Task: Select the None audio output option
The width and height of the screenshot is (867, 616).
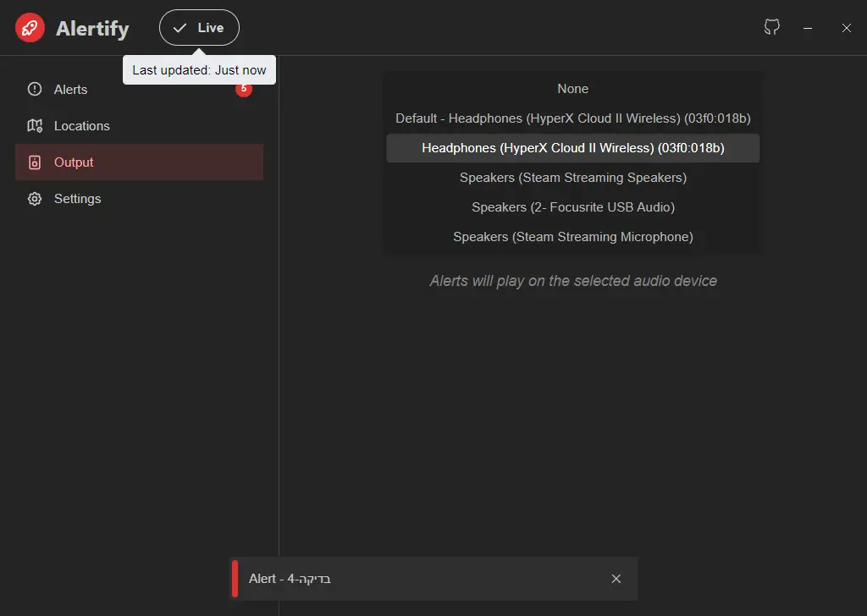Action: click(x=572, y=89)
